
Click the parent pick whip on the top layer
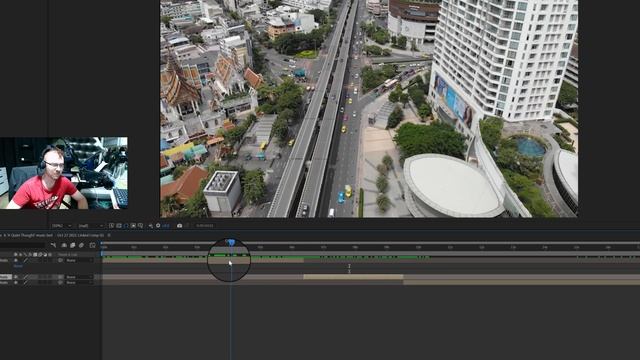pos(60,260)
